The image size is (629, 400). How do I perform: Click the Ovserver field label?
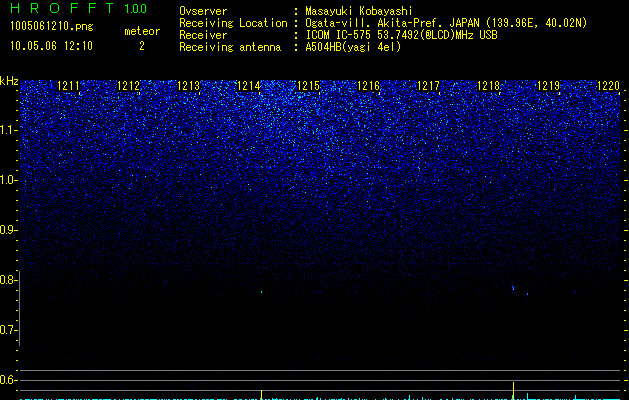(x=203, y=11)
